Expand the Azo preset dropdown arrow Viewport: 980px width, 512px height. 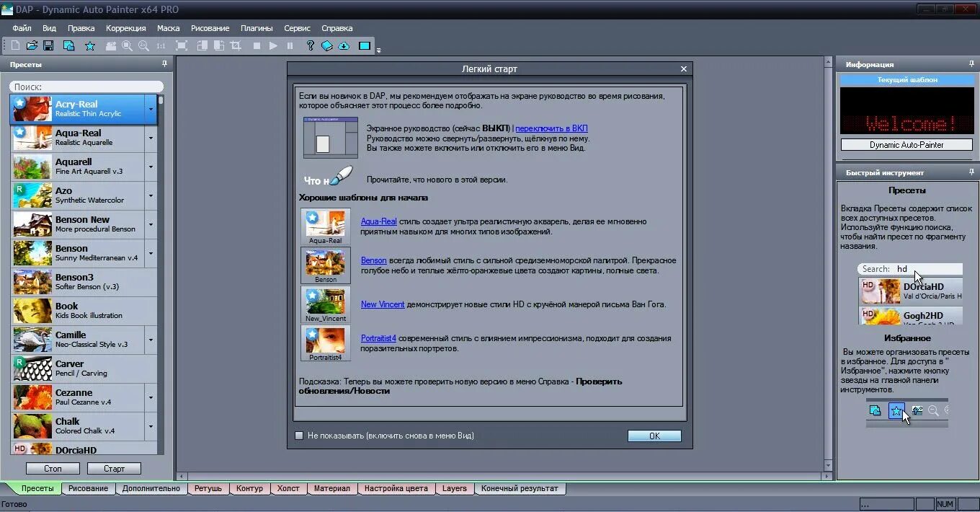tap(151, 195)
